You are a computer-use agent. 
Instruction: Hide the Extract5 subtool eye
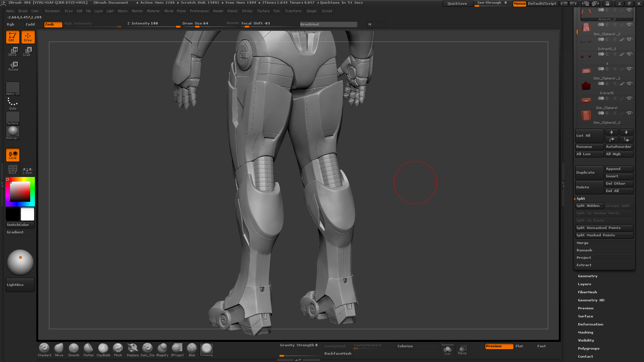coord(630,83)
